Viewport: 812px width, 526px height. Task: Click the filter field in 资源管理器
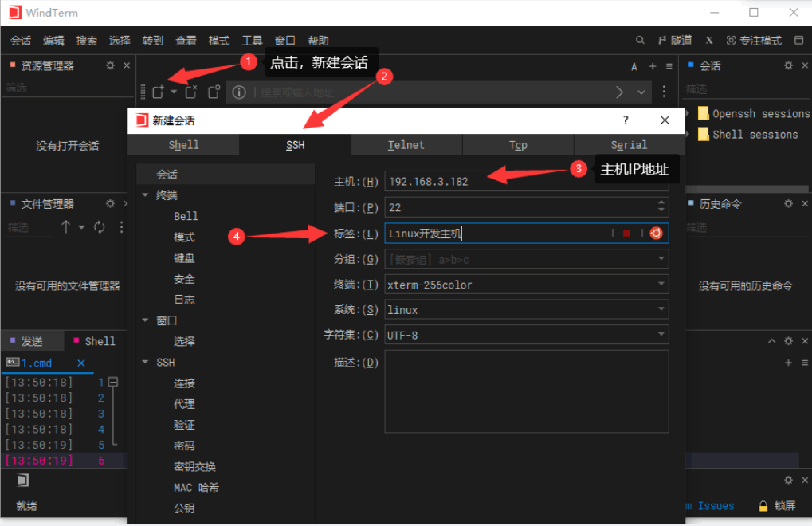[67, 88]
